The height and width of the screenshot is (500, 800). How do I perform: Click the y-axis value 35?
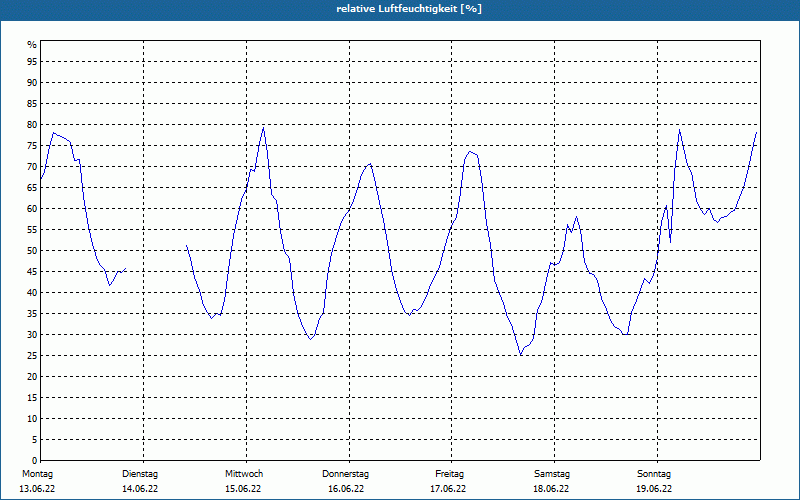[32, 314]
